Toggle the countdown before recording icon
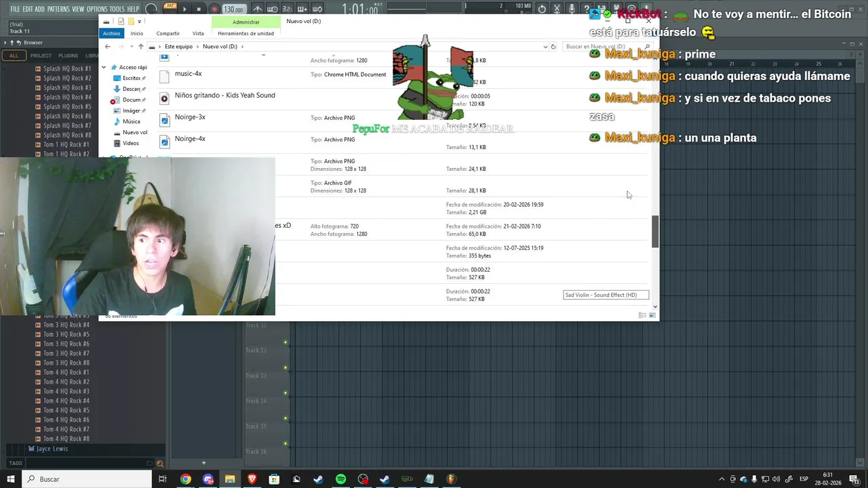This screenshot has height=488, width=868. click(x=287, y=9)
